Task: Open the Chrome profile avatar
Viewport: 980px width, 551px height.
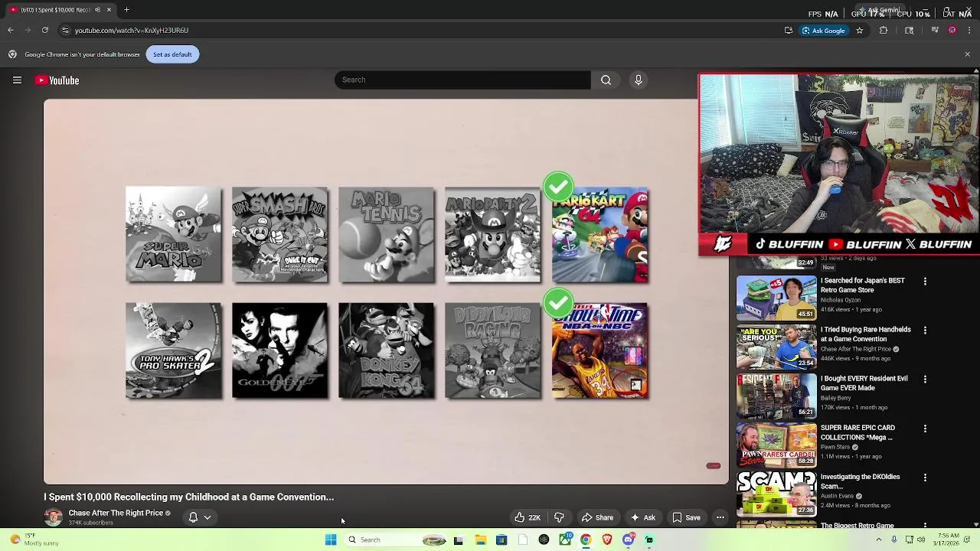Action: pos(952,31)
